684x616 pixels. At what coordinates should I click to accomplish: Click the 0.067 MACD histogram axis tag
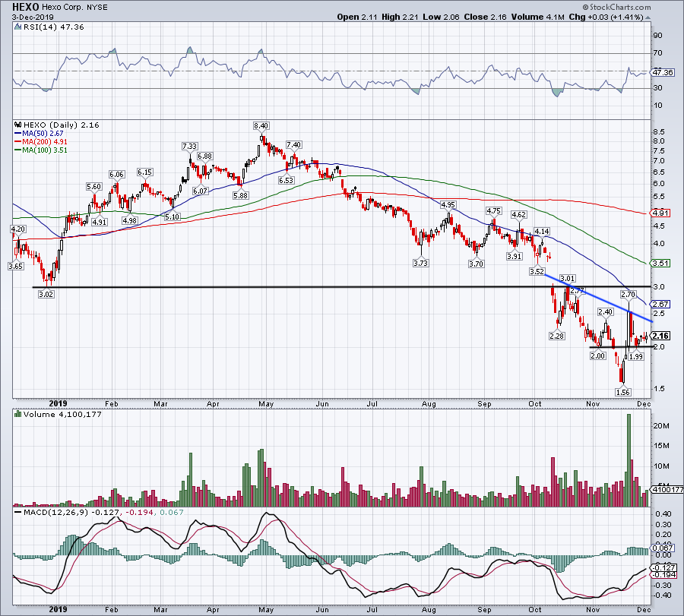662,548
